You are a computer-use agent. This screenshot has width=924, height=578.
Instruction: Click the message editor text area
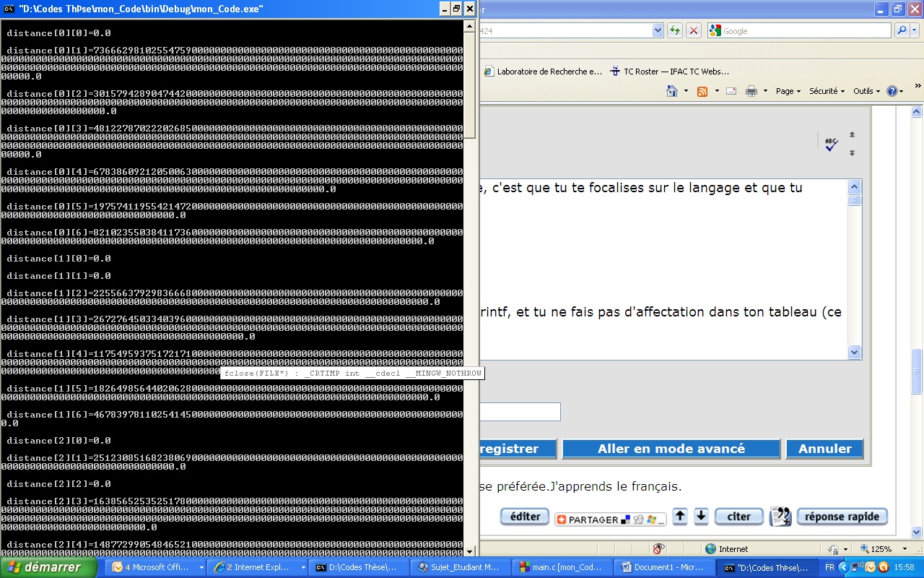point(663,269)
